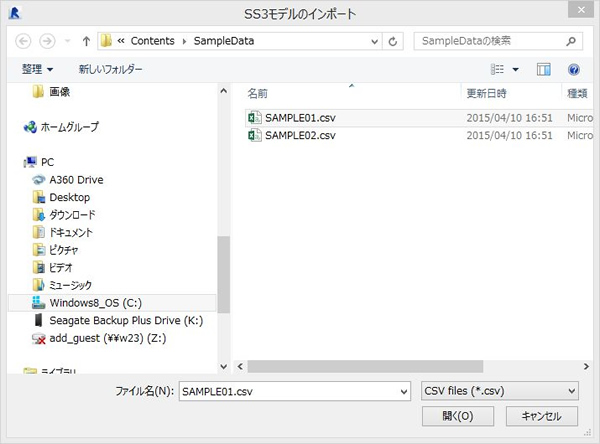Open help with the question mark icon
This screenshot has width=600, height=444.
tap(574, 69)
